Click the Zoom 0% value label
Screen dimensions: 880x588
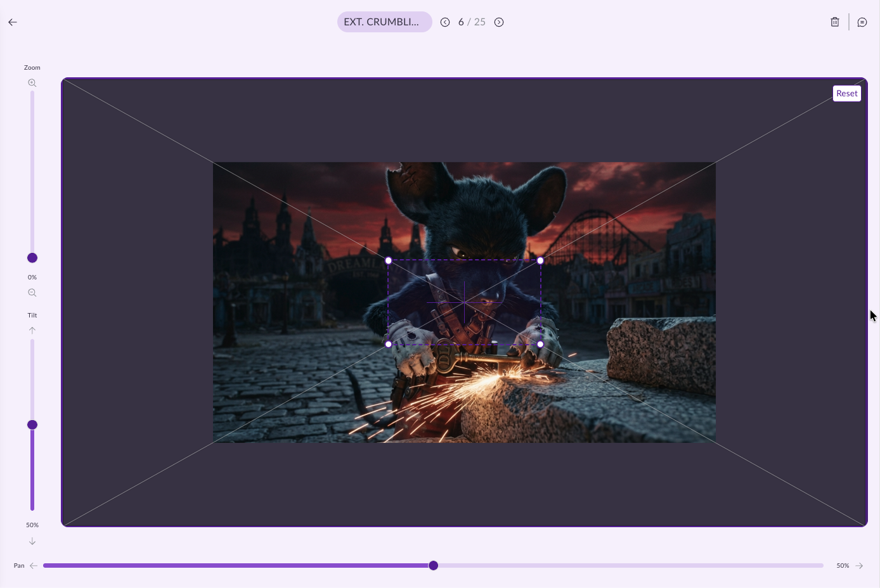pyautogui.click(x=32, y=278)
